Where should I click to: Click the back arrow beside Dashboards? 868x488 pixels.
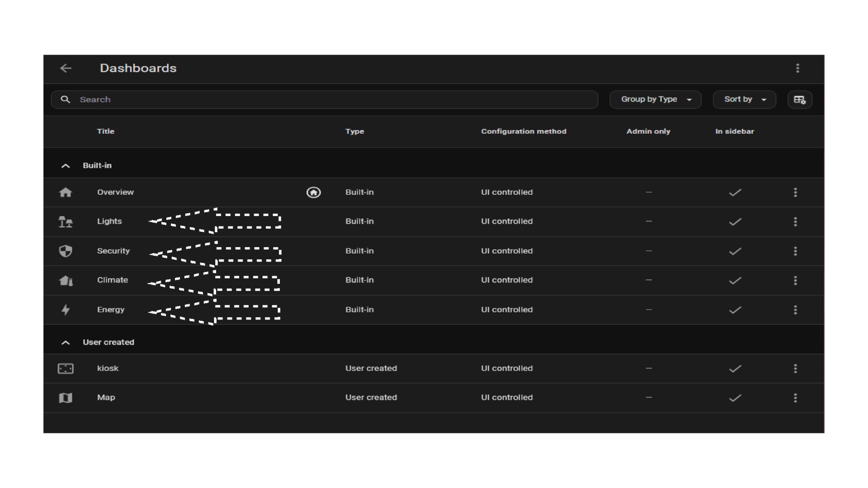[66, 68]
